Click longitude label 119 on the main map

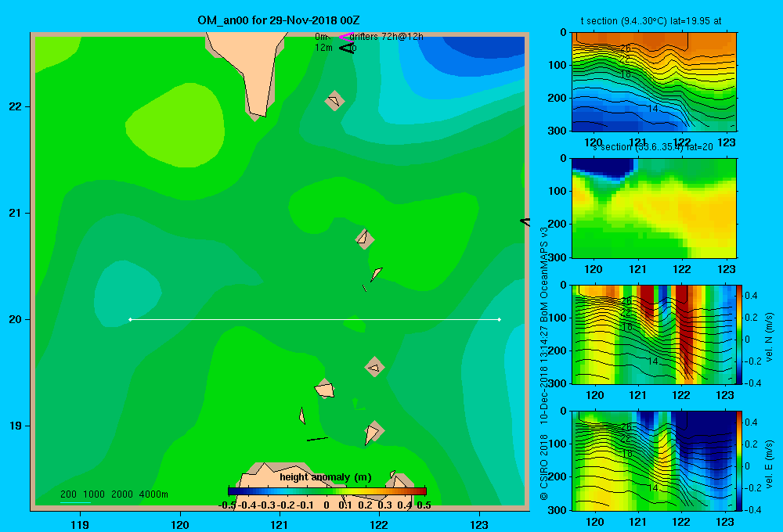[80, 525]
